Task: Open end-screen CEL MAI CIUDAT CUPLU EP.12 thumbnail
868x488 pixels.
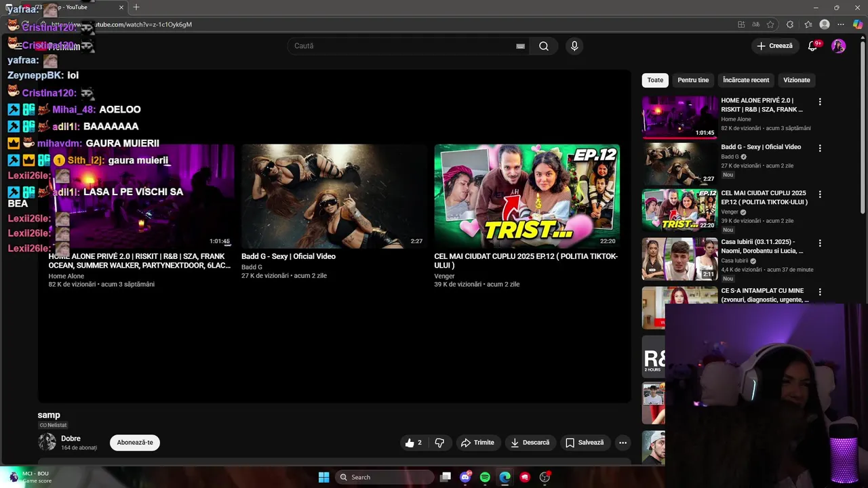Action: pyautogui.click(x=527, y=196)
